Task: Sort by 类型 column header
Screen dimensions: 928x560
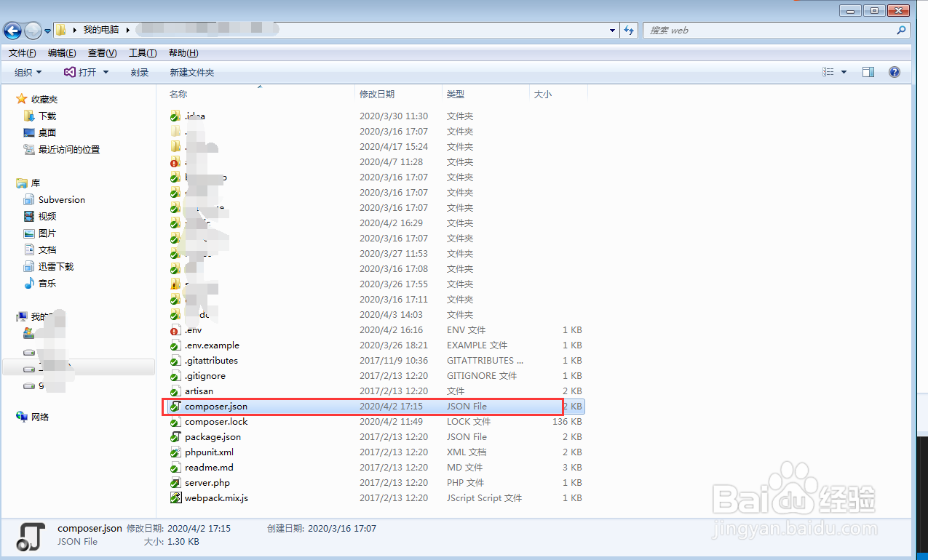Action: 456,94
